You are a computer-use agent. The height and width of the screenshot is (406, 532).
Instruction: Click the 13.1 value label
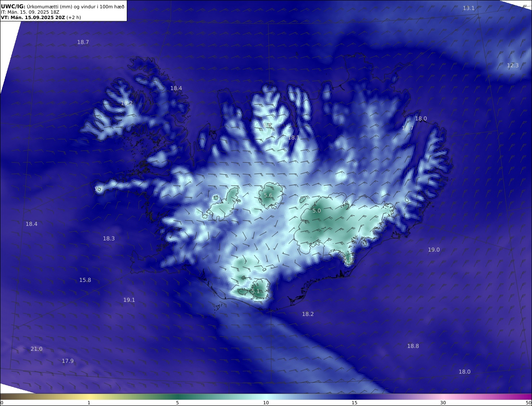469,8
